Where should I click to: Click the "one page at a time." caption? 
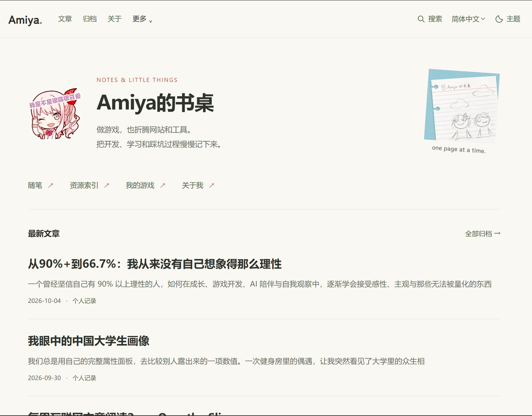[x=459, y=149]
